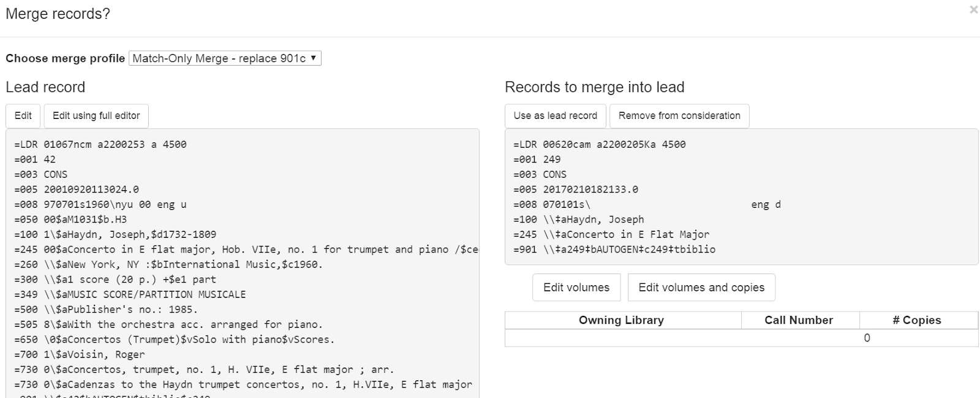The height and width of the screenshot is (398, 980).
Task: Click Edit volumes and copies
Action: (701, 287)
